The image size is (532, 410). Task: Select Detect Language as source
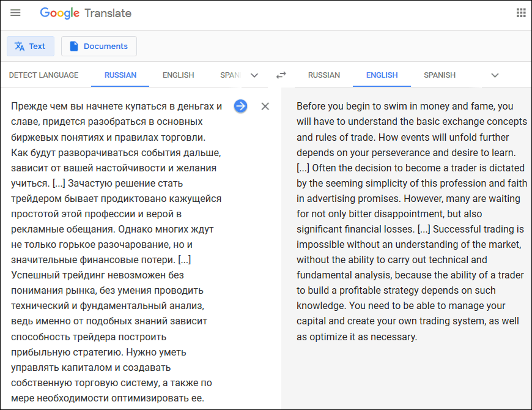point(43,75)
